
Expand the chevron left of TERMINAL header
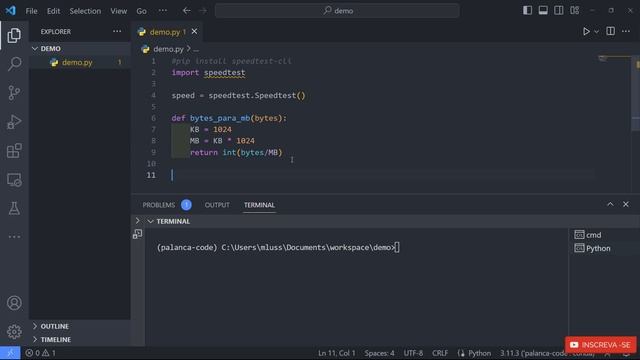click(138, 221)
